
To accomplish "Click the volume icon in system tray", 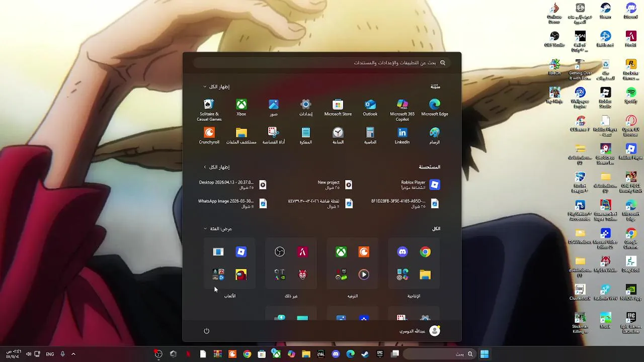I will point(29,354).
